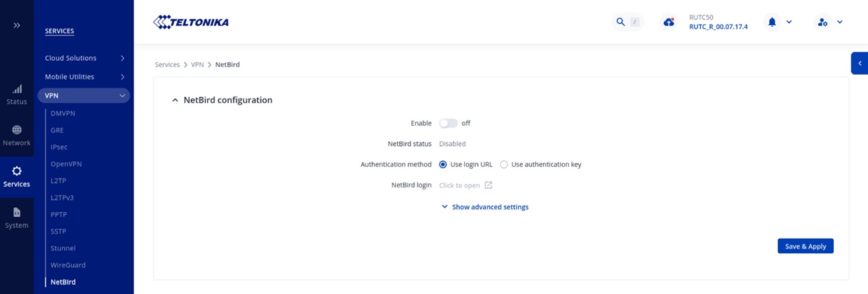Click the RUTC_R_00.07.17.4 firmware link

(718, 27)
